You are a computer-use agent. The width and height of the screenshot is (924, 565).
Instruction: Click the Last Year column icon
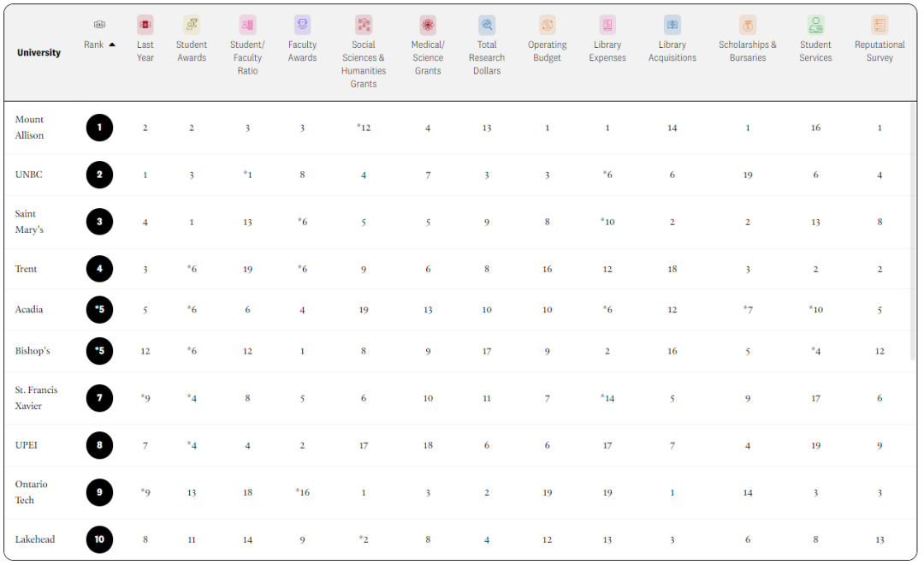coord(145,25)
